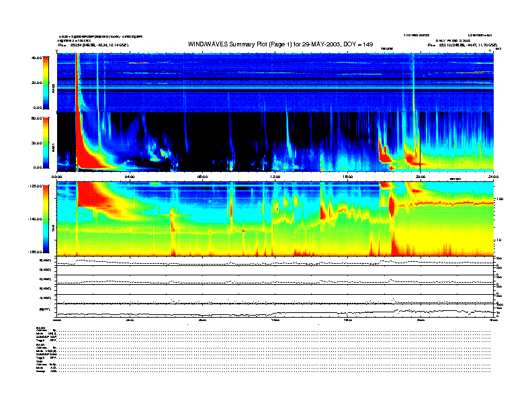Image resolution: width=532 pixels, height=411 pixels.
Task: Select the 30.00 label on RAD1 scale
Action: pos(37,143)
